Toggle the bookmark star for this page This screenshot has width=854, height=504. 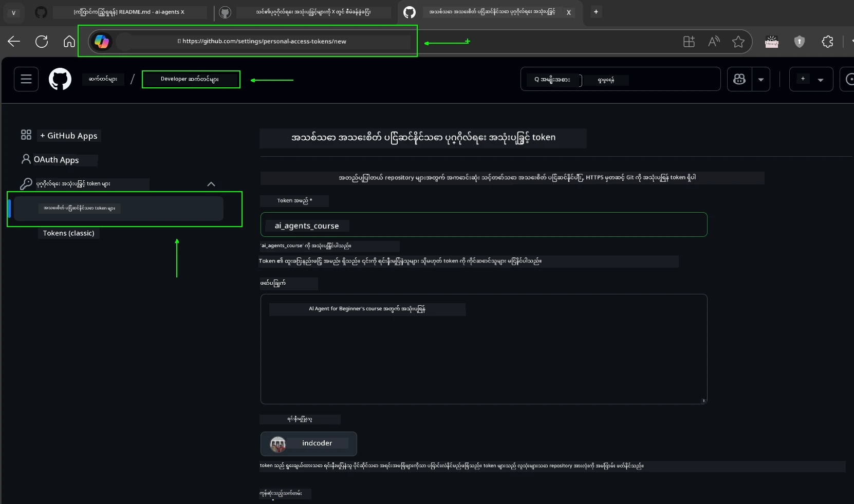(738, 42)
